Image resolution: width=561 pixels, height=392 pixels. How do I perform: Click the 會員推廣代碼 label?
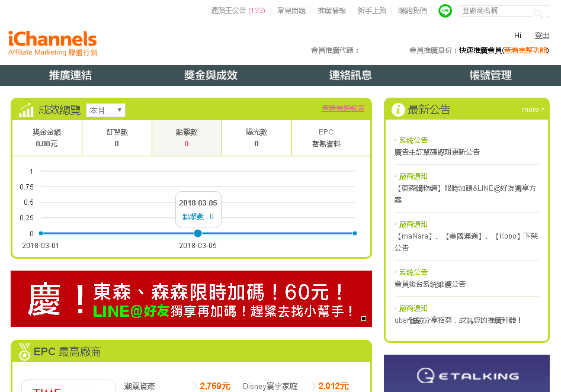pyautogui.click(x=335, y=50)
